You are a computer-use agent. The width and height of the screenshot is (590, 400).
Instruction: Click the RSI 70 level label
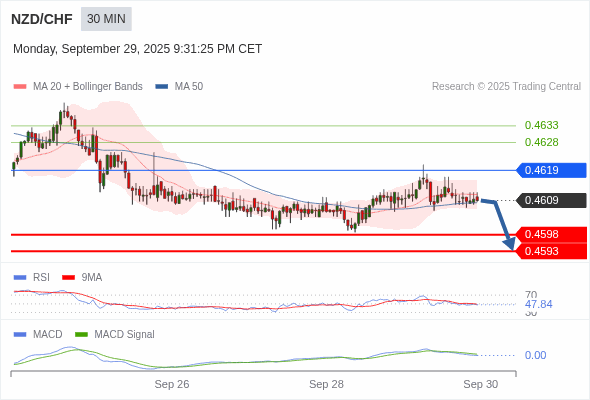click(x=531, y=295)
